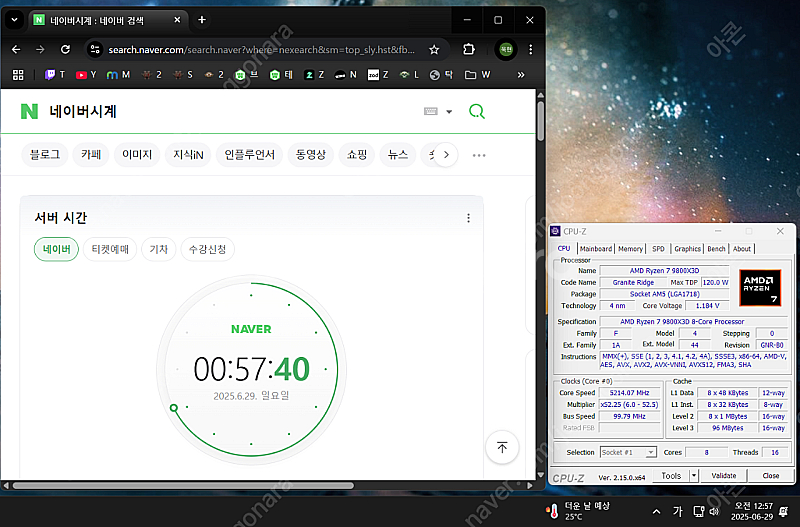Reload the Naver search page

[65, 49]
